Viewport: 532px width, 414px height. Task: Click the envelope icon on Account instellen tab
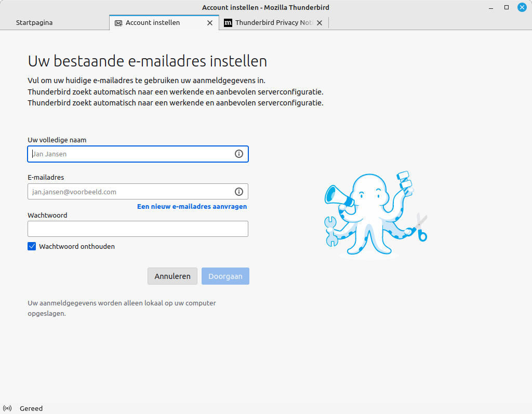(x=118, y=23)
